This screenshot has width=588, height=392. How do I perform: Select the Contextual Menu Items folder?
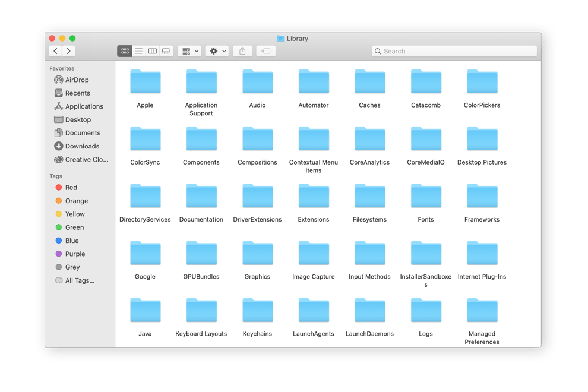click(314, 150)
